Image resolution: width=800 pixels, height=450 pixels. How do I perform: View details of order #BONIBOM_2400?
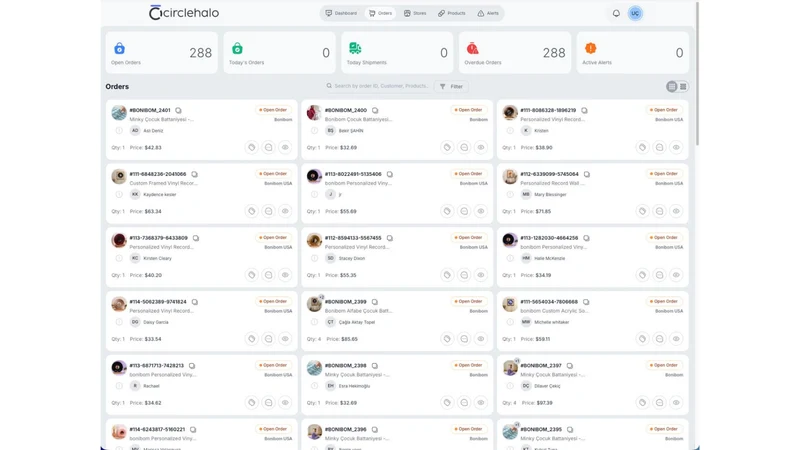coord(481,147)
